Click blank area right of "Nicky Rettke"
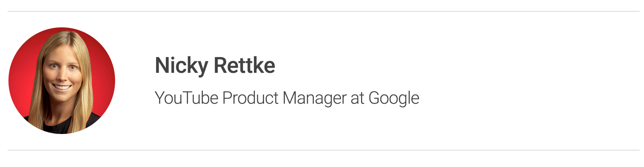This screenshot has width=644, height=167. point(443,66)
